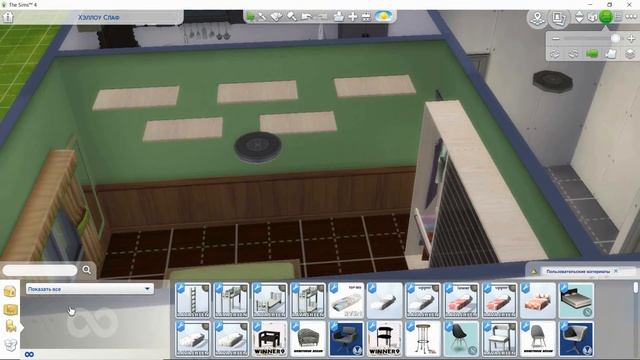
Task: Select gray office chair on blue background
Action: tap(346, 338)
